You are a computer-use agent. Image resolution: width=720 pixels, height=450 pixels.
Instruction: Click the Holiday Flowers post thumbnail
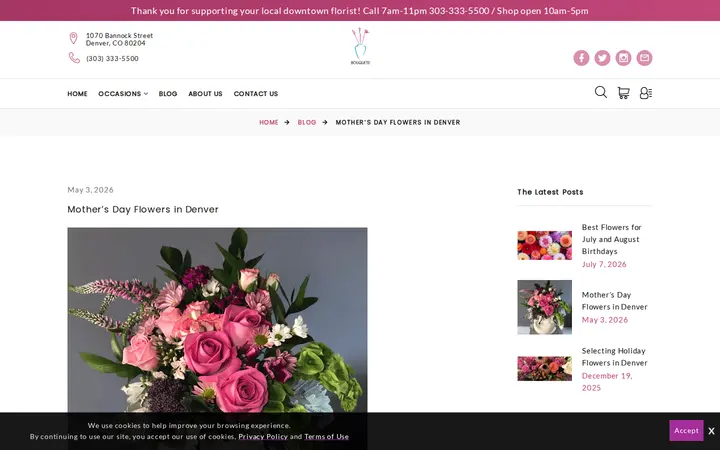[x=545, y=369]
